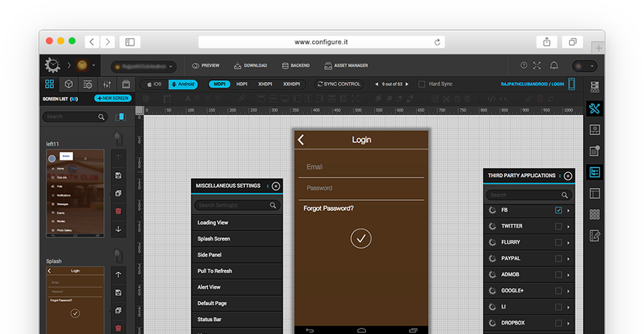Click the layout window icon in right sidebar

point(595,193)
